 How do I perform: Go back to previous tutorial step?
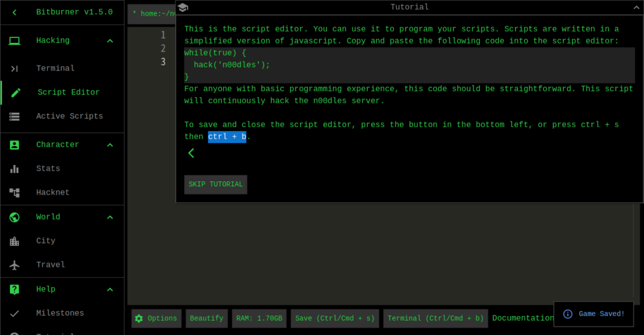pyautogui.click(x=191, y=153)
